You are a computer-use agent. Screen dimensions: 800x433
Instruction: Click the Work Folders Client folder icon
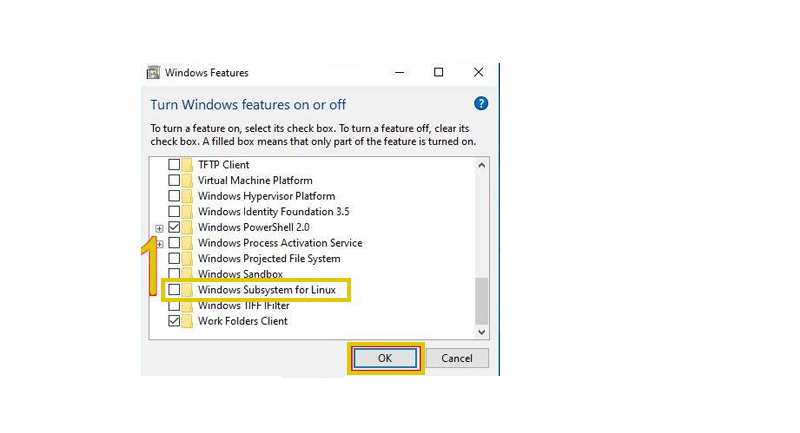187,321
